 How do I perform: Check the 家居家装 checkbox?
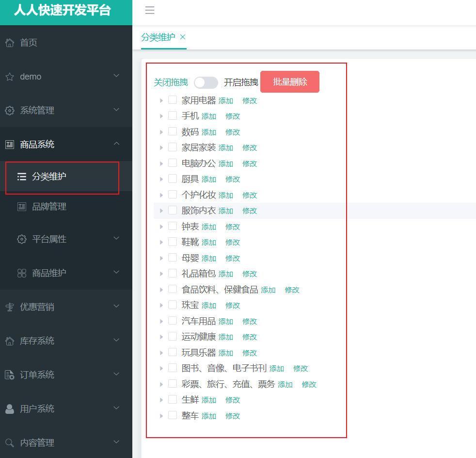tap(173, 147)
